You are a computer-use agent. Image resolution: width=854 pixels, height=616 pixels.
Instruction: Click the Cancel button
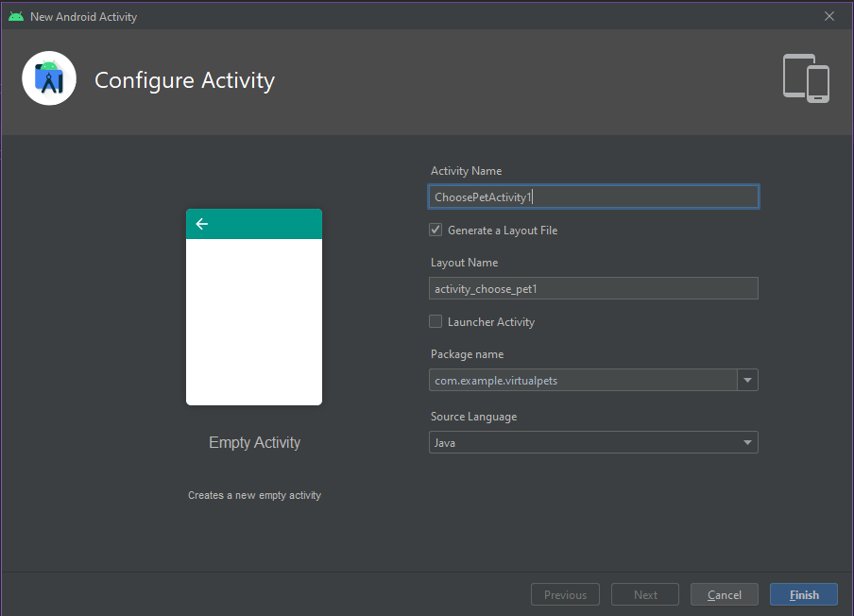725,594
